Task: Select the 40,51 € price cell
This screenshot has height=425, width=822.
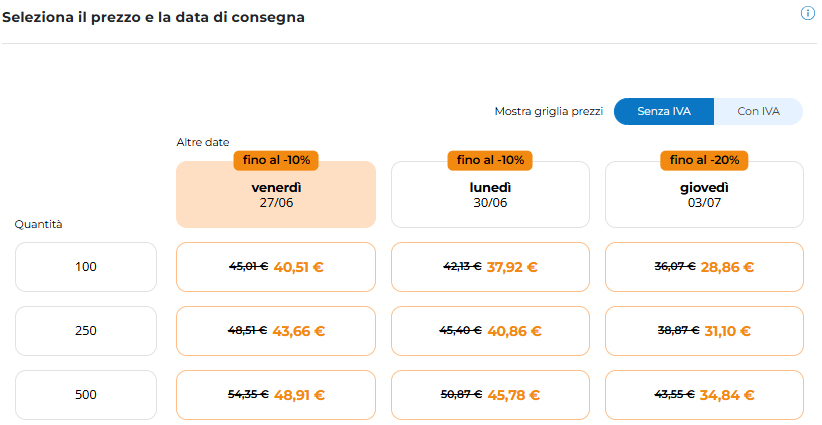Action: [x=276, y=267]
